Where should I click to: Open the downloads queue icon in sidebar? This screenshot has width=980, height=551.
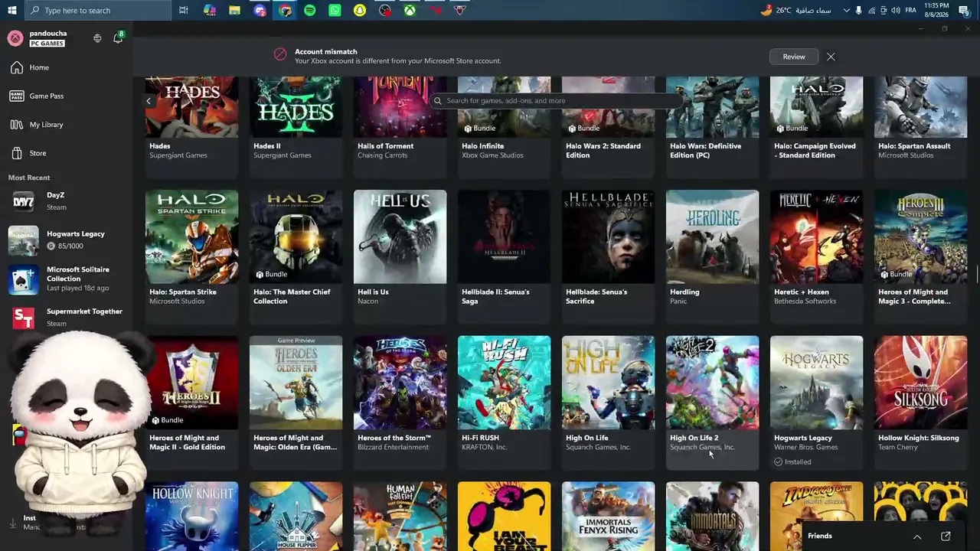click(x=13, y=523)
